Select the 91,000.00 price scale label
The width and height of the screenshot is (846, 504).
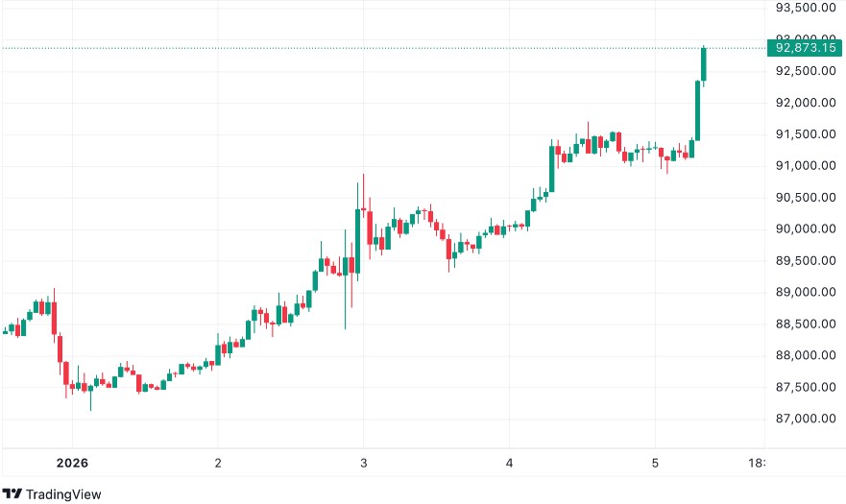(802, 166)
